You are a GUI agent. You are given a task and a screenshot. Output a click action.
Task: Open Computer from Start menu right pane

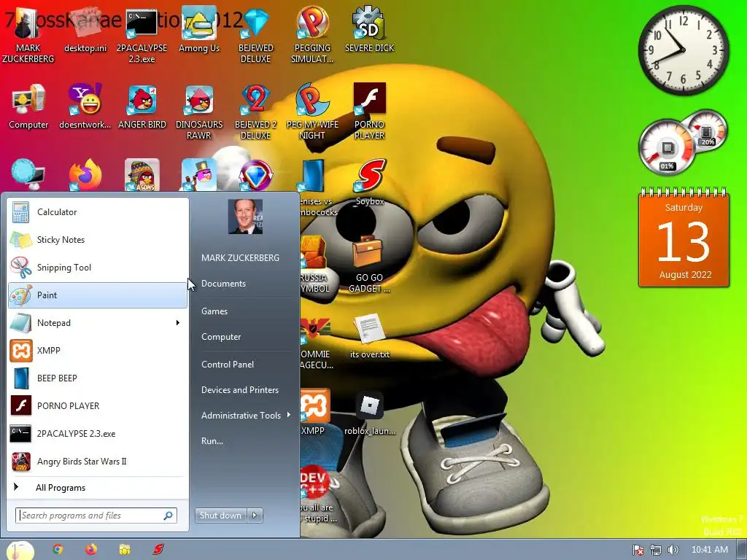[x=221, y=337]
